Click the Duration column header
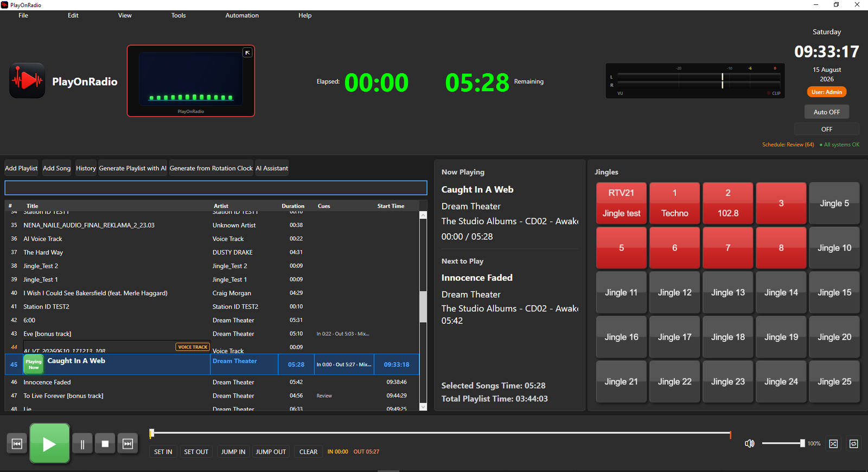 (x=293, y=206)
